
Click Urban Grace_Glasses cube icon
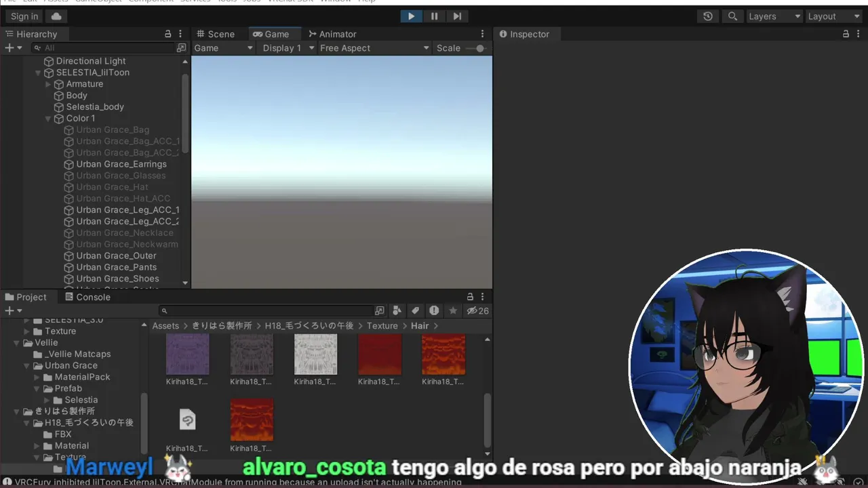point(68,176)
